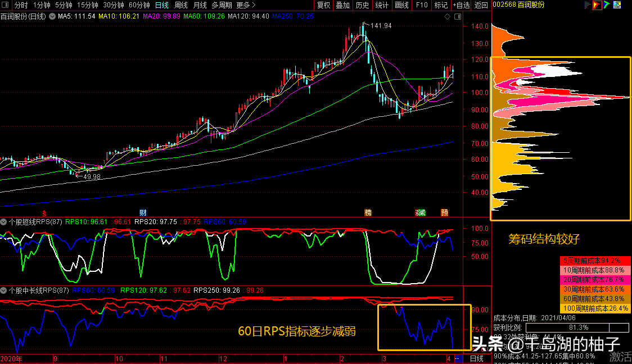632x364 pixels.
Task: Click the 成本分布 date 2021/04/06 text
Action: (535, 318)
